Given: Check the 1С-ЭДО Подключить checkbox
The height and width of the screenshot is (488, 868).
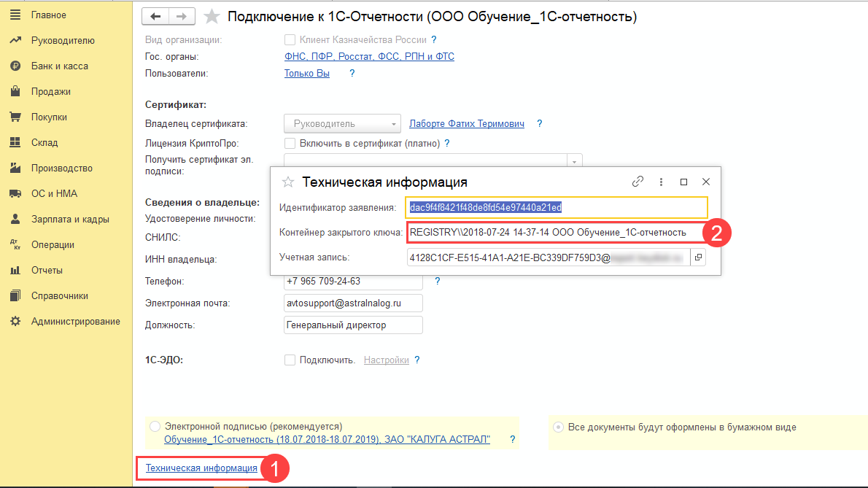Looking at the screenshot, I should (290, 360).
